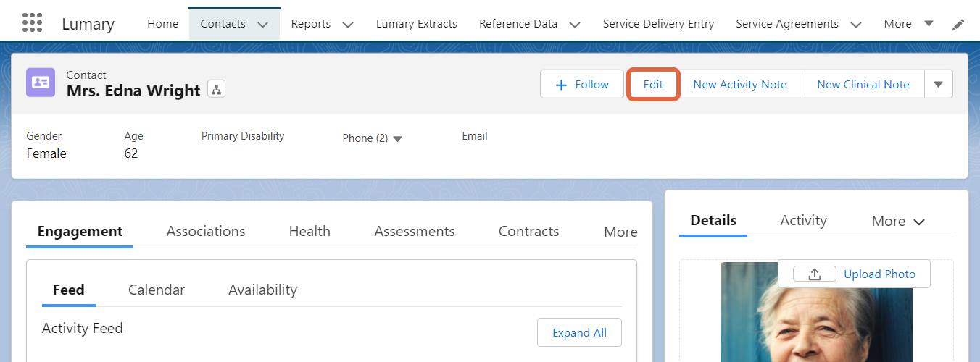Click the Upload Photo button
This screenshot has height=362, width=980.
pyautogui.click(x=854, y=274)
